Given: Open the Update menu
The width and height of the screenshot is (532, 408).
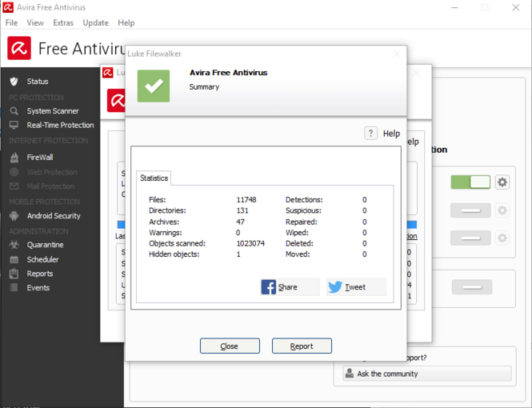Looking at the screenshot, I should point(96,22).
